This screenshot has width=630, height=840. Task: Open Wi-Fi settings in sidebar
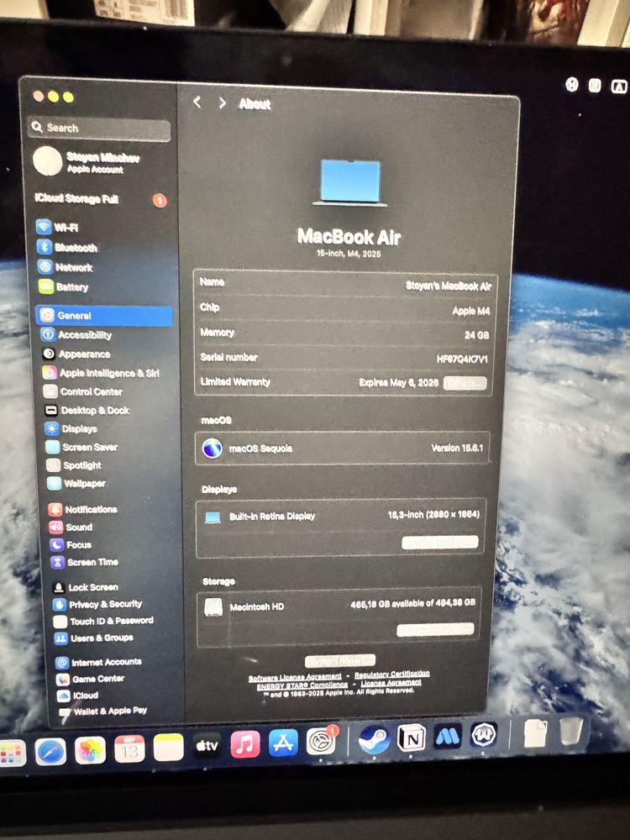point(58,227)
